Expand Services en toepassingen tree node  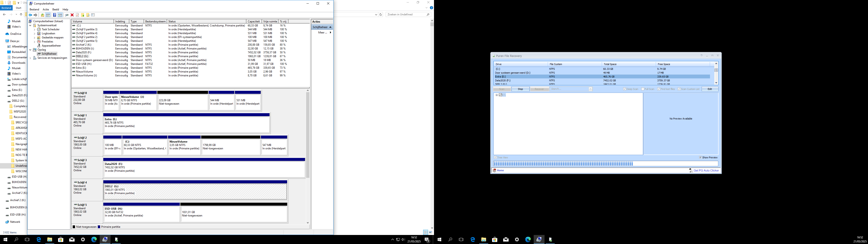point(30,58)
